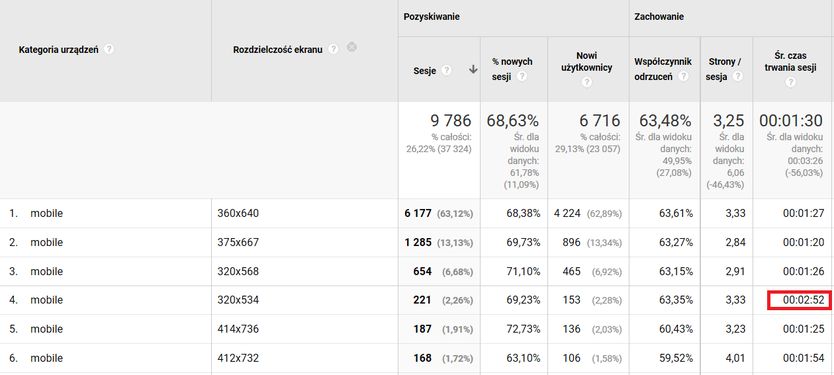The image size is (834, 375).
Task: Select resolution cell 375x667
Action: point(238,243)
